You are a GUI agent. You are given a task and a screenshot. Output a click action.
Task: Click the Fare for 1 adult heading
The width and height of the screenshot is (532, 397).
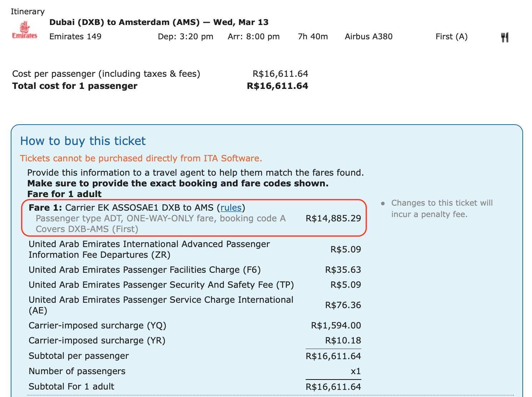64,194
